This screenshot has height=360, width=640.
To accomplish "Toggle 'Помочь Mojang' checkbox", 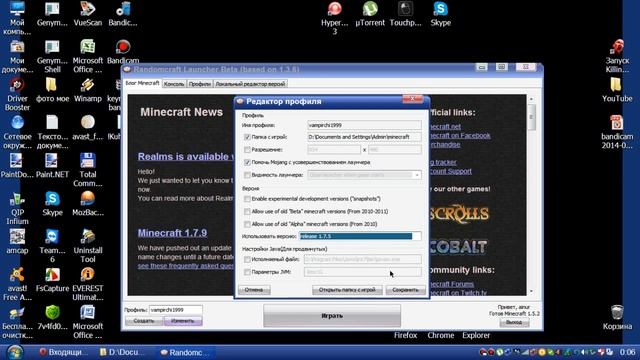I will pos(247,162).
